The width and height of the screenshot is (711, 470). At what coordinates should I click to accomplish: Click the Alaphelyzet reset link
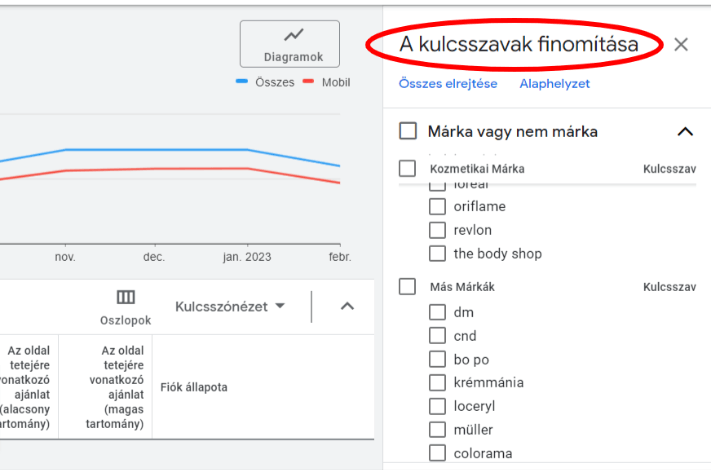[555, 84]
